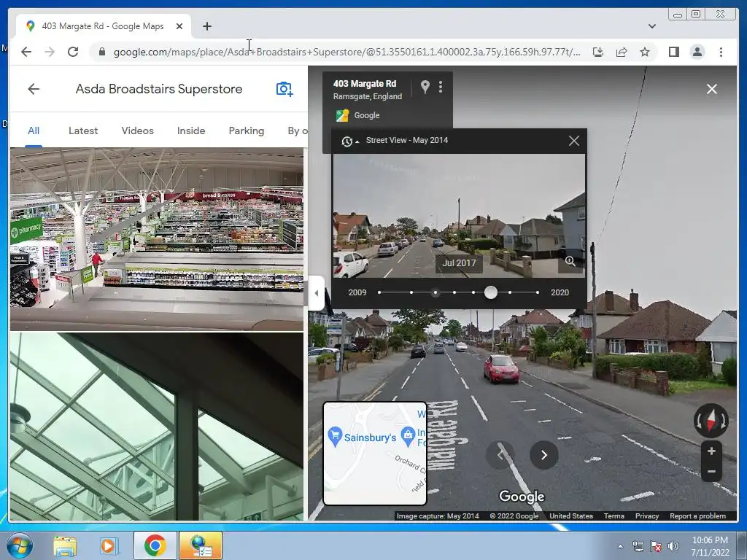
Task: Switch to the Latest photos tab
Action: (83, 131)
